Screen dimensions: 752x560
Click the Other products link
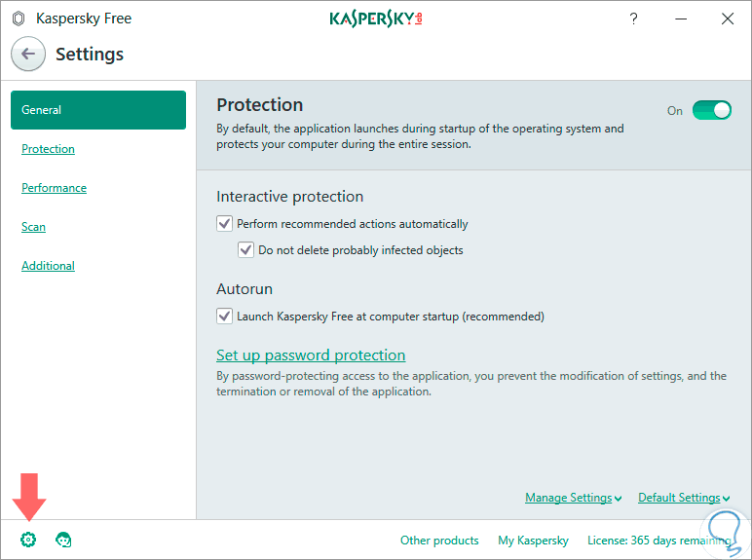pos(439,541)
